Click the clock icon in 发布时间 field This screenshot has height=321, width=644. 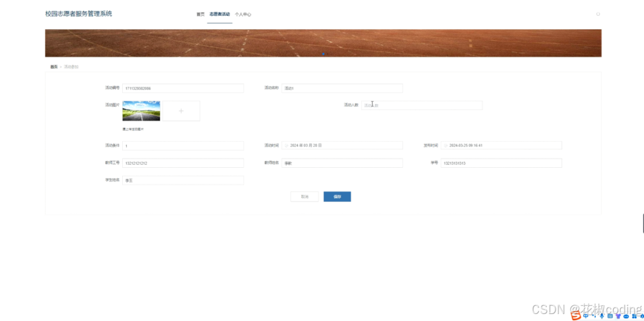(x=446, y=146)
